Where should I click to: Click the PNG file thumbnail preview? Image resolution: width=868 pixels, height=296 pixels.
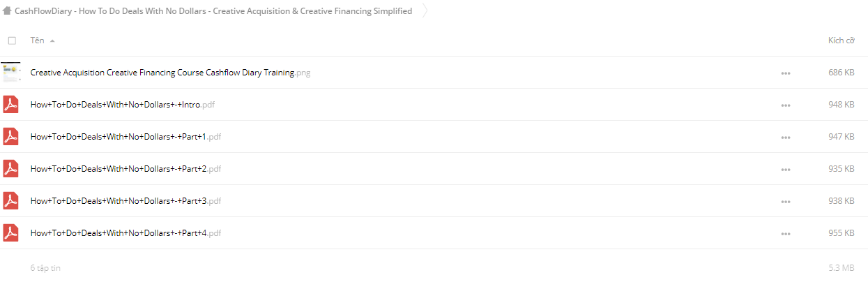10,73
